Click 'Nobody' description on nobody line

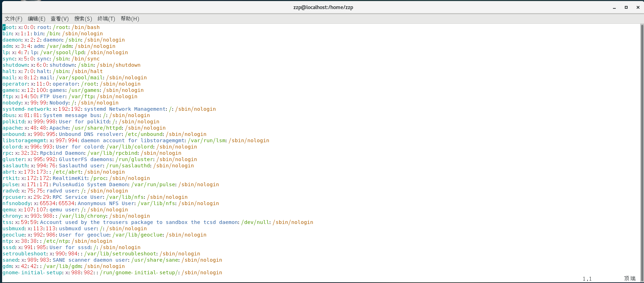point(59,103)
